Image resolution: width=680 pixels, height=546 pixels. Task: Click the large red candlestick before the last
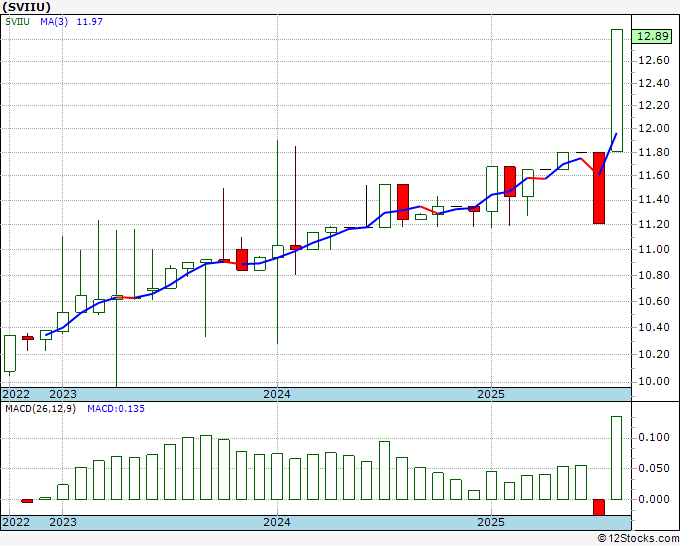(599, 188)
